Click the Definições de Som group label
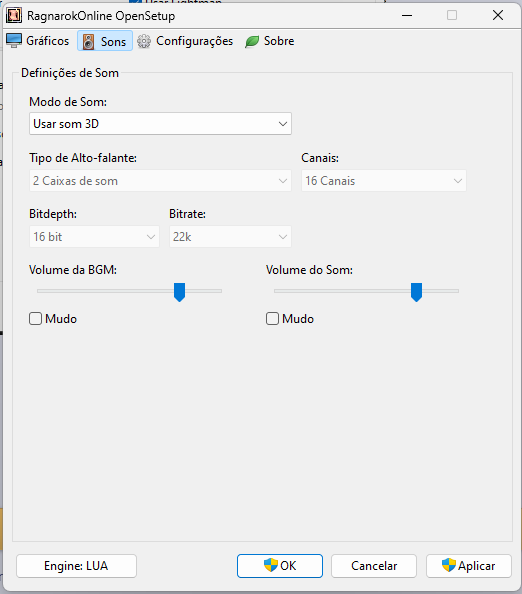 tap(70, 73)
